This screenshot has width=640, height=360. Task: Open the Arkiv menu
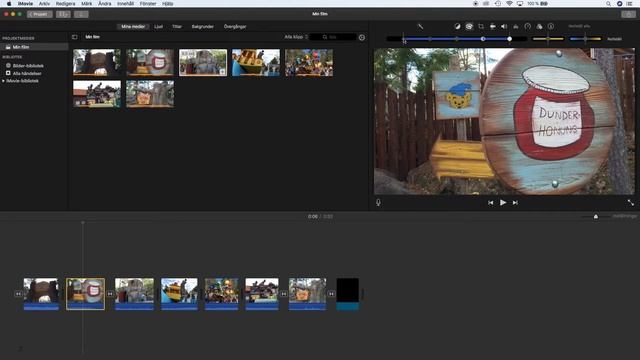(x=44, y=4)
